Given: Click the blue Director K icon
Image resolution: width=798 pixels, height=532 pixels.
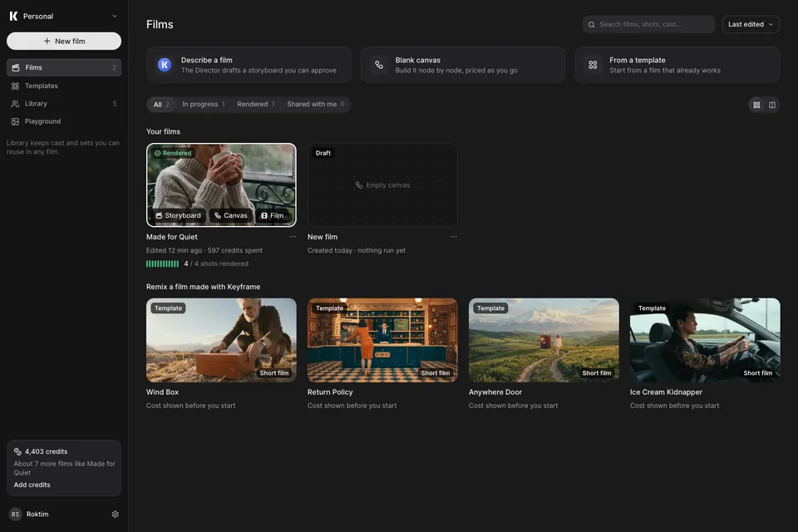Looking at the screenshot, I should [x=165, y=65].
